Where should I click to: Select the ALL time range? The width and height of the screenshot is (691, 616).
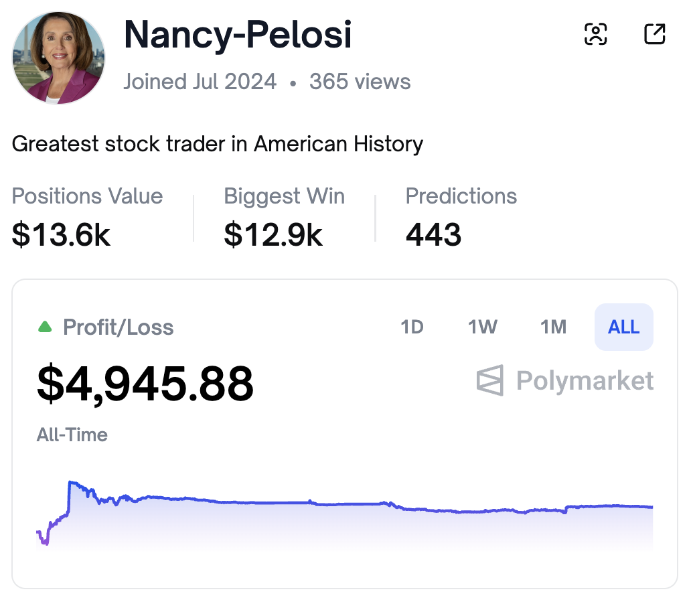tap(623, 327)
